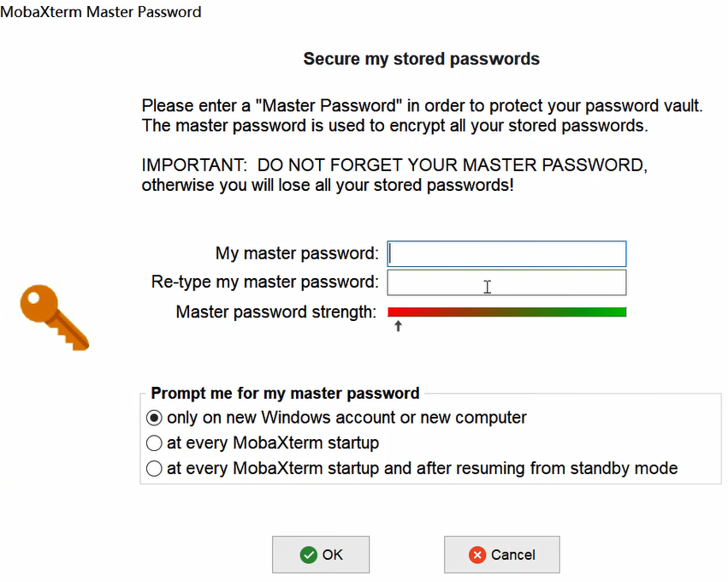Select only on new Windows account option
The image size is (728, 582).
154,418
